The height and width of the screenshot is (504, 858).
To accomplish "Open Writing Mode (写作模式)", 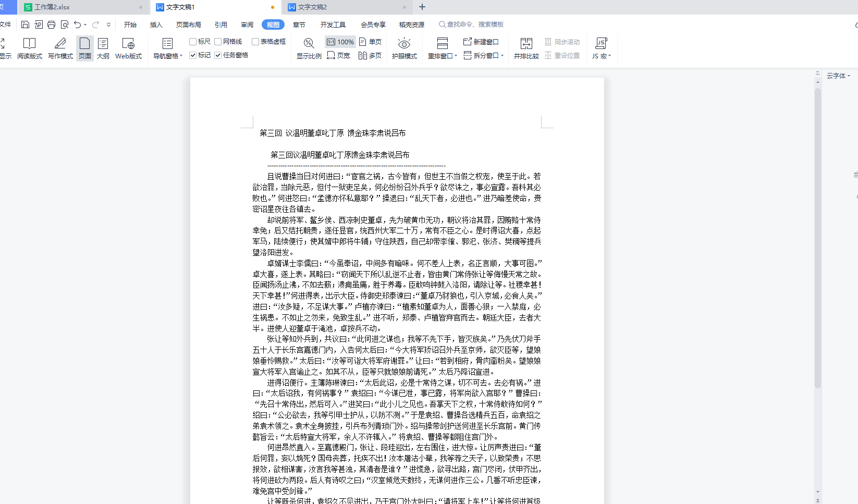I will tap(60, 48).
